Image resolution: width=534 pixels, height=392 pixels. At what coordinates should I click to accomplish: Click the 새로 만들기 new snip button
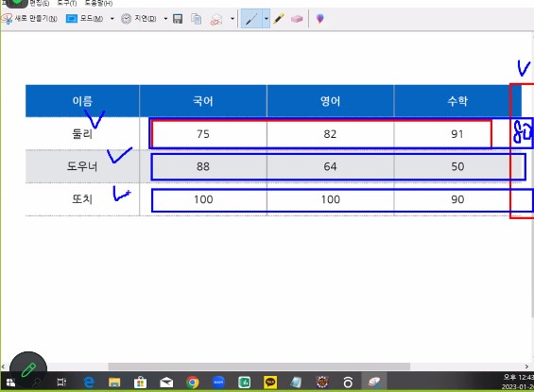point(29,18)
